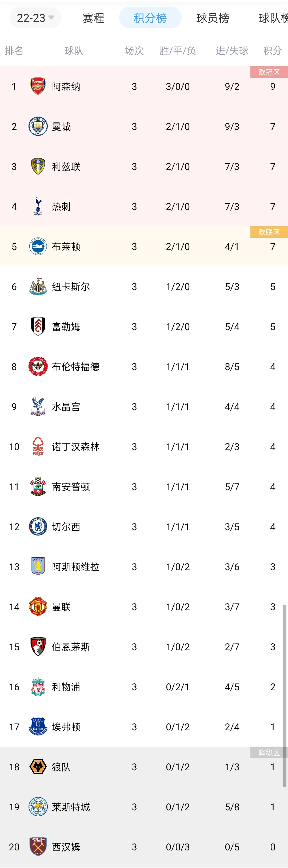Tap the Newcastle United crest
288x868 pixels.
[38, 286]
